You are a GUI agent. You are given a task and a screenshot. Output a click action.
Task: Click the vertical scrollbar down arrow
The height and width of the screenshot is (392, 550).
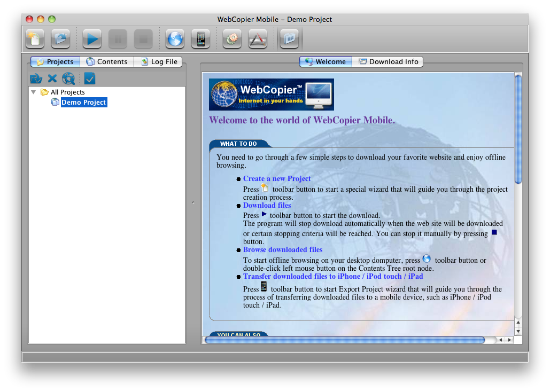coord(518,331)
